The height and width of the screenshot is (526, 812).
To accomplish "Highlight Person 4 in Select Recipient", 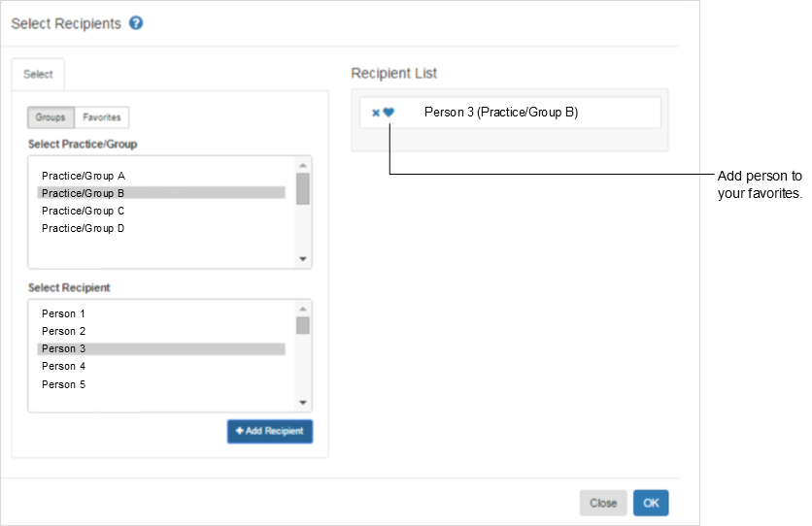I will [64, 366].
